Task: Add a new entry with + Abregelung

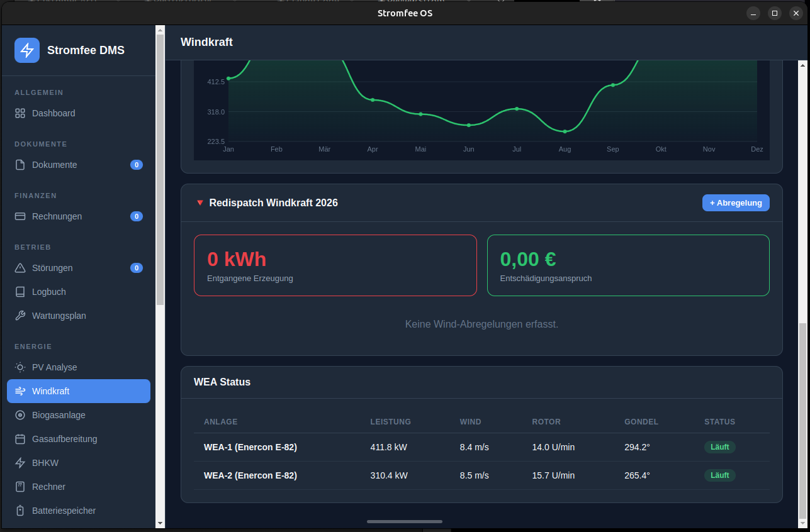Action: [735, 203]
